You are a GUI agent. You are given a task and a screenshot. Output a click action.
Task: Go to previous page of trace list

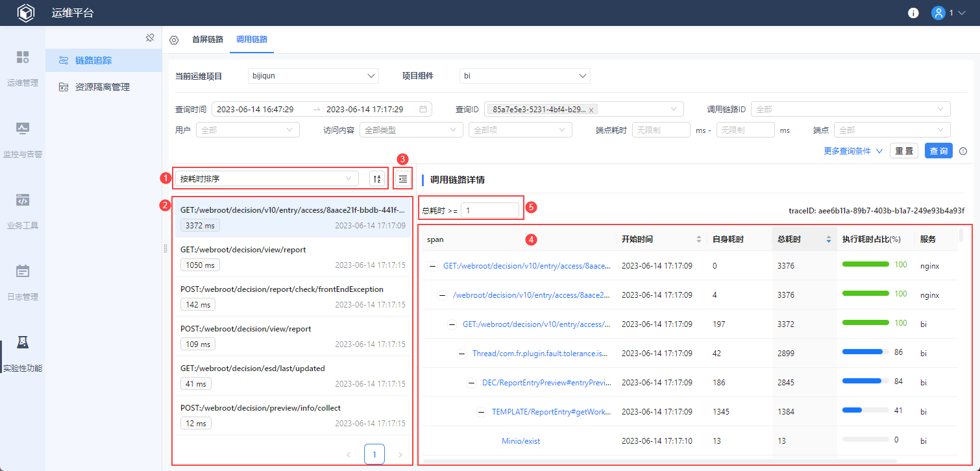349,454
